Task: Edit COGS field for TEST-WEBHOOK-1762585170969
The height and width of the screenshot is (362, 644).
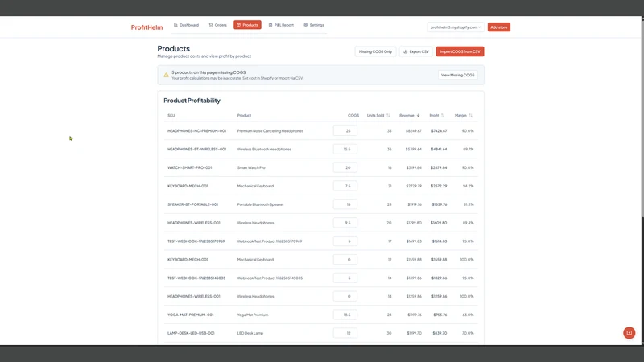Action: click(345, 241)
